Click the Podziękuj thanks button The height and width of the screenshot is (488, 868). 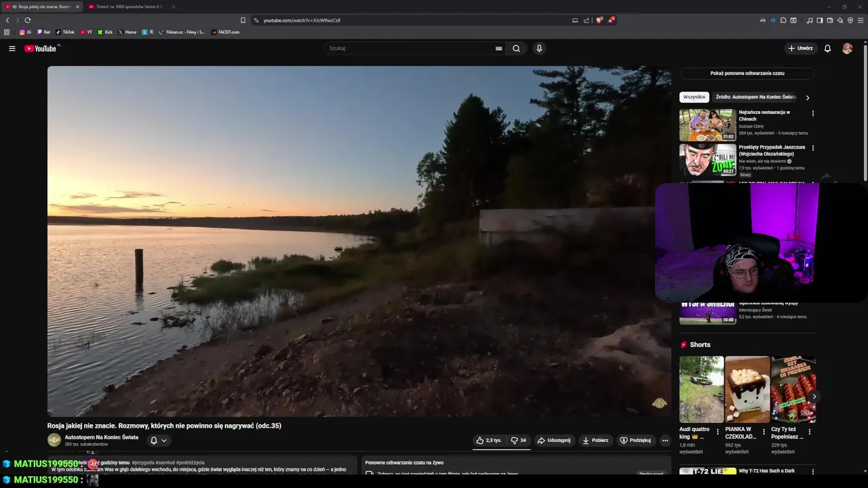pyautogui.click(x=635, y=441)
